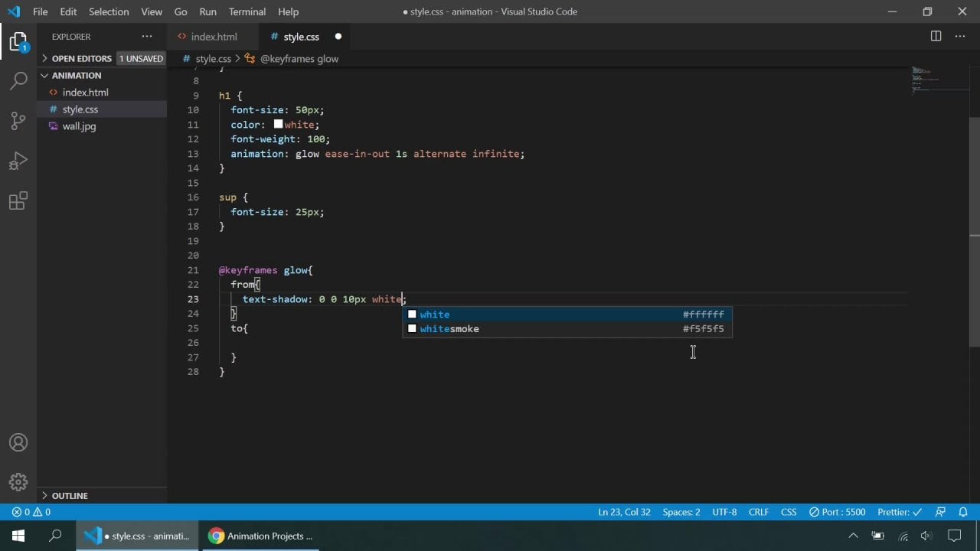Viewport: 980px width, 551px height.
Task: Click the Split Editor Right icon
Action: [936, 37]
